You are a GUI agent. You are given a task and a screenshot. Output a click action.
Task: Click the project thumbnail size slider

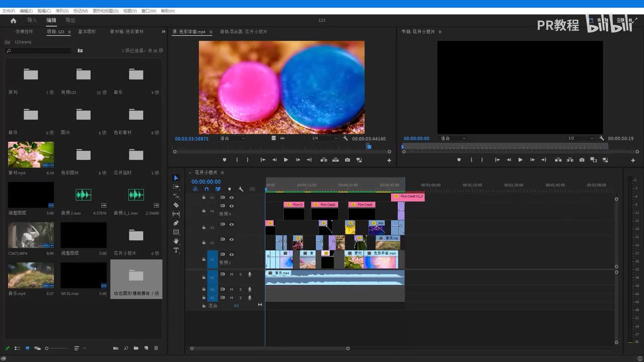tap(47, 348)
